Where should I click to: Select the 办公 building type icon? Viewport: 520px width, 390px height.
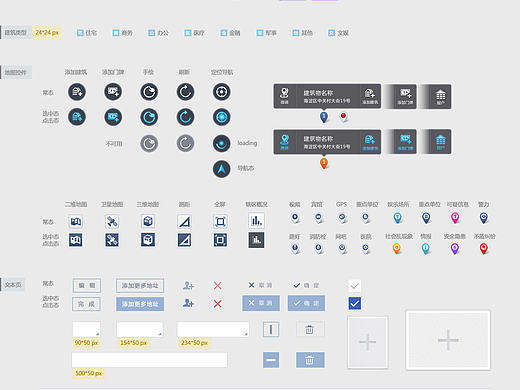[152, 33]
